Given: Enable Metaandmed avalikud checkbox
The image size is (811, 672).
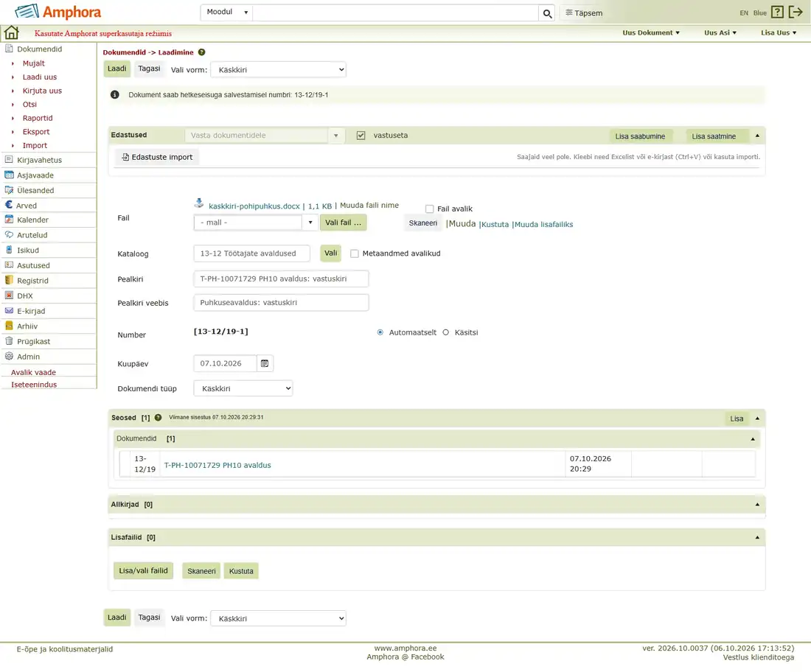Looking at the screenshot, I should [355, 253].
